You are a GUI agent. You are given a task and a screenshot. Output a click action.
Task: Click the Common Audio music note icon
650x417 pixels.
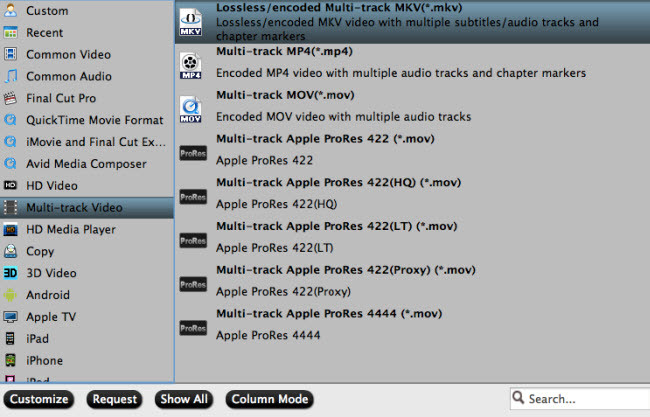tap(10, 76)
